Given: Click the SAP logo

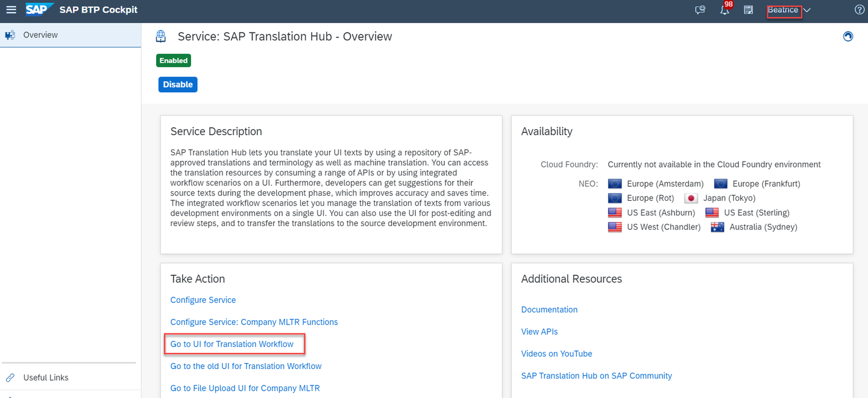Looking at the screenshot, I should click(x=40, y=10).
